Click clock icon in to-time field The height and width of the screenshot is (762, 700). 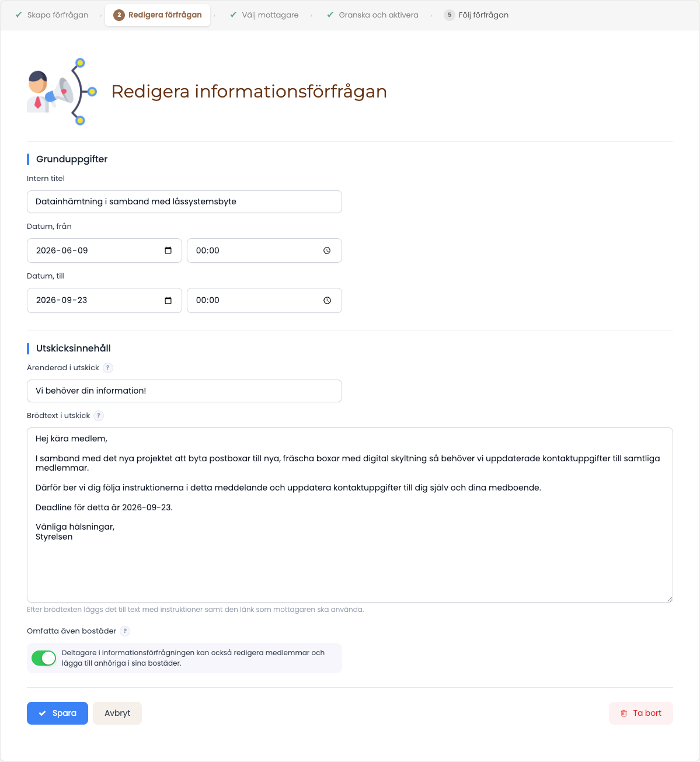point(327,300)
